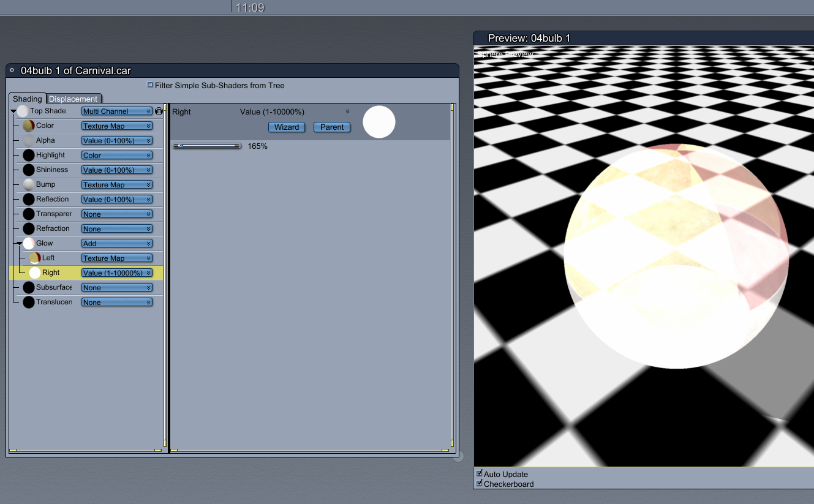The width and height of the screenshot is (814, 504).
Task: Click the Left sub-shader sphere icon
Action: [35, 258]
